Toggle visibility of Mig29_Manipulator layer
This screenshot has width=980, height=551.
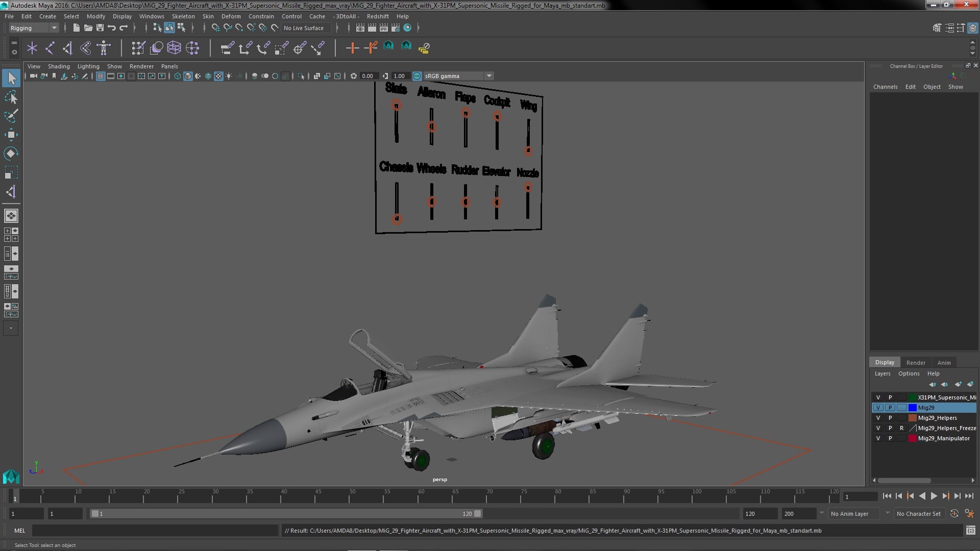[x=878, y=438]
